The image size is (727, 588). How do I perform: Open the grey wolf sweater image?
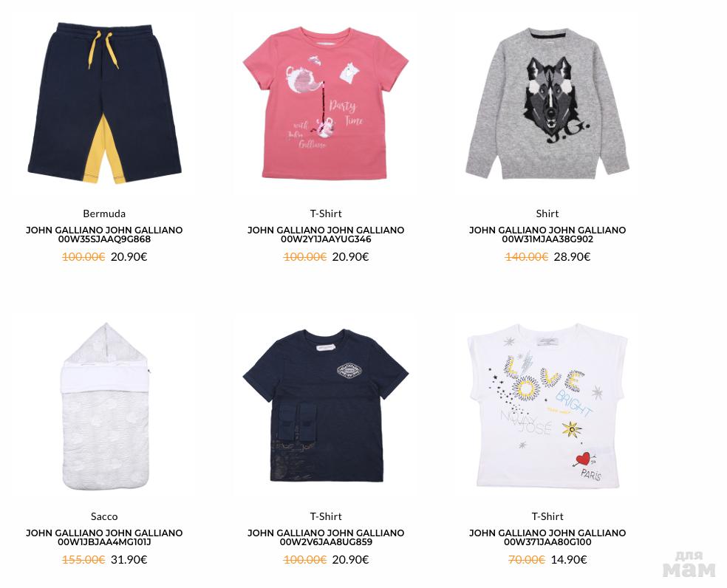coord(547,103)
